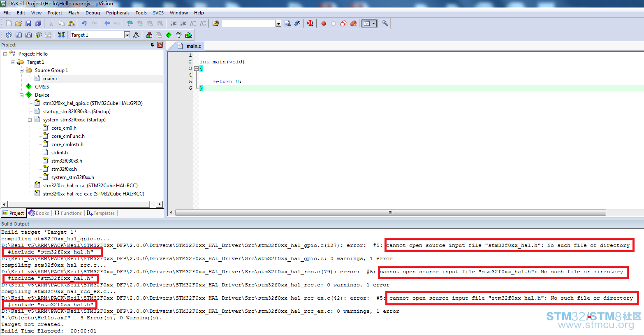Click the Select Software Packs icon

[x=179, y=35]
